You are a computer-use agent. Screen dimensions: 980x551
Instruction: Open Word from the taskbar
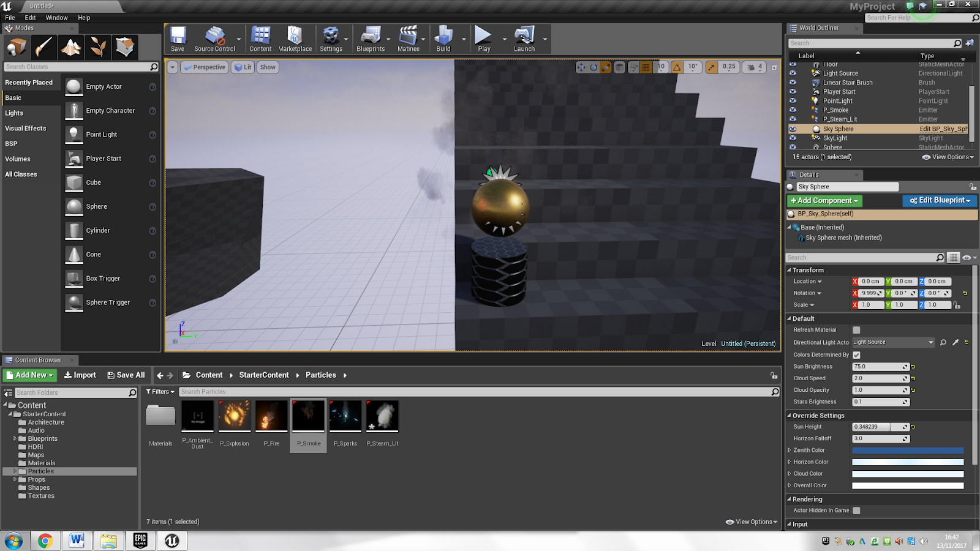coord(77,541)
